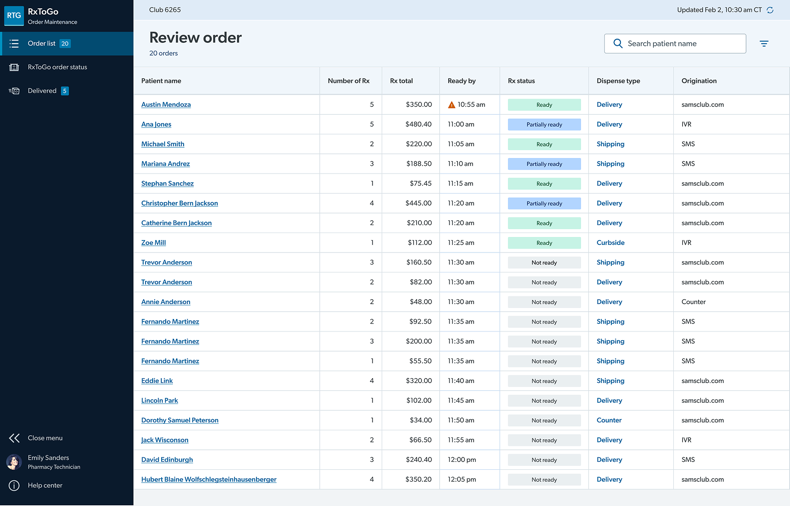
Task: Click the Ready by column header
Action: click(462, 81)
